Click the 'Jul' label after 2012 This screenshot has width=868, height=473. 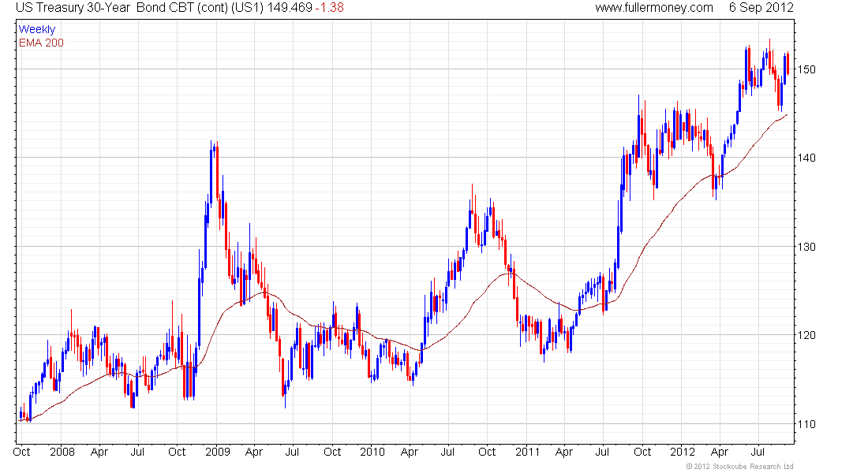point(758,452)
